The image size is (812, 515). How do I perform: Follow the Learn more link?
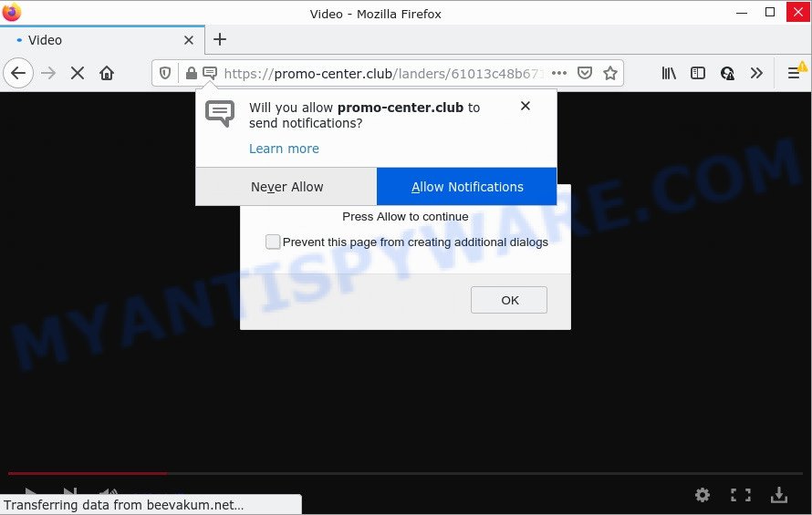[x=284, y=149]
